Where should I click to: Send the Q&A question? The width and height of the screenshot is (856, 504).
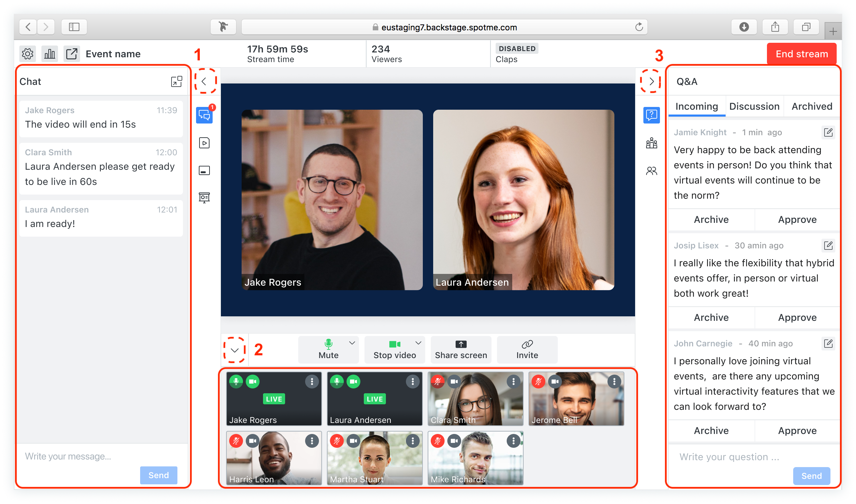(x=812, y=476)
